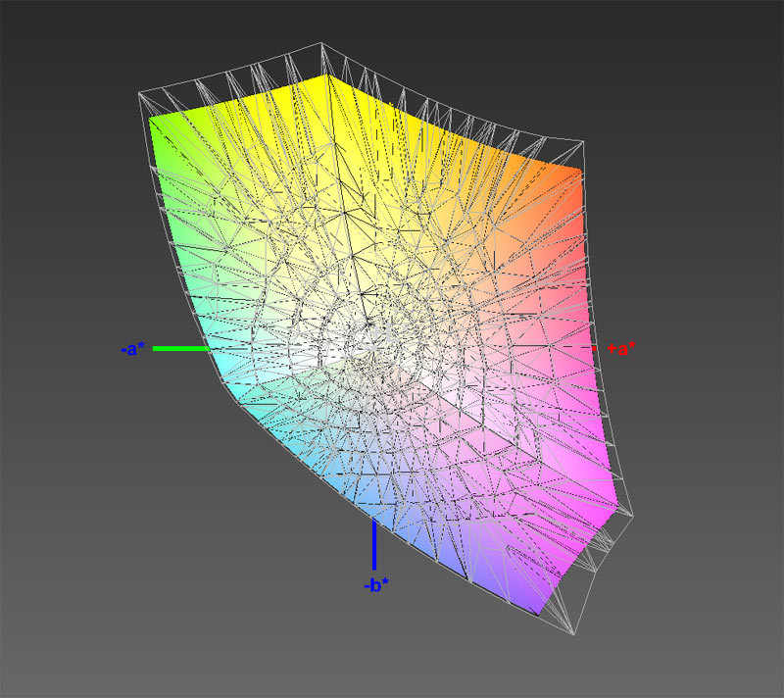
Task: Click the -b* axis label
Action: [x=376, y=584]
